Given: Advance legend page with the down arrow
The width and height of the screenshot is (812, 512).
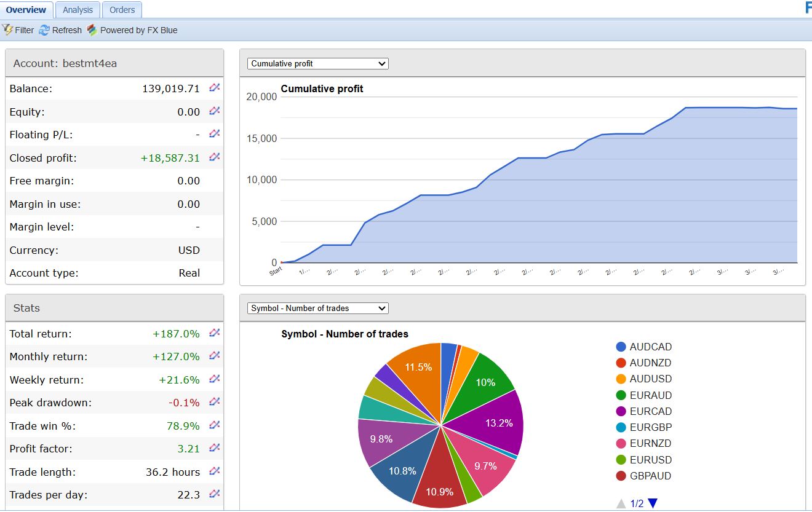Looking at the screenshot, I should (652, 503).
